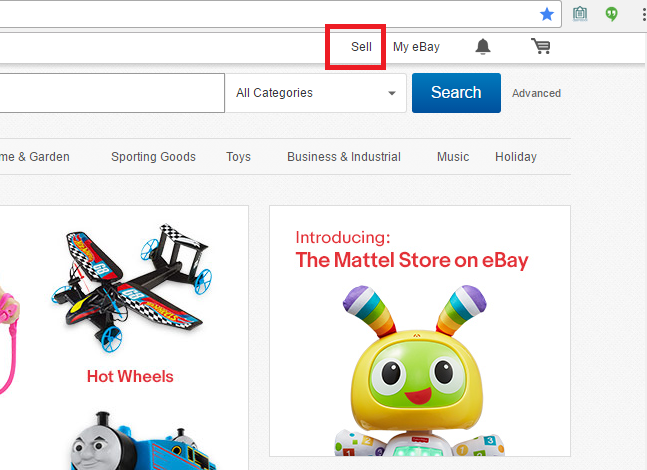Click the Thomas the train toy image
The width and height of the screenshot is (647, 470).
point(144,441)
